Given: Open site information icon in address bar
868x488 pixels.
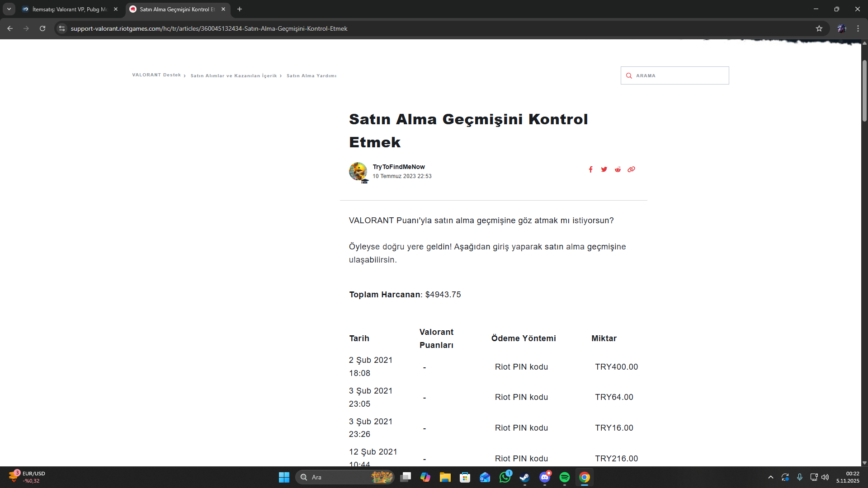Looking at the screenshot, I should click(62, 28).
